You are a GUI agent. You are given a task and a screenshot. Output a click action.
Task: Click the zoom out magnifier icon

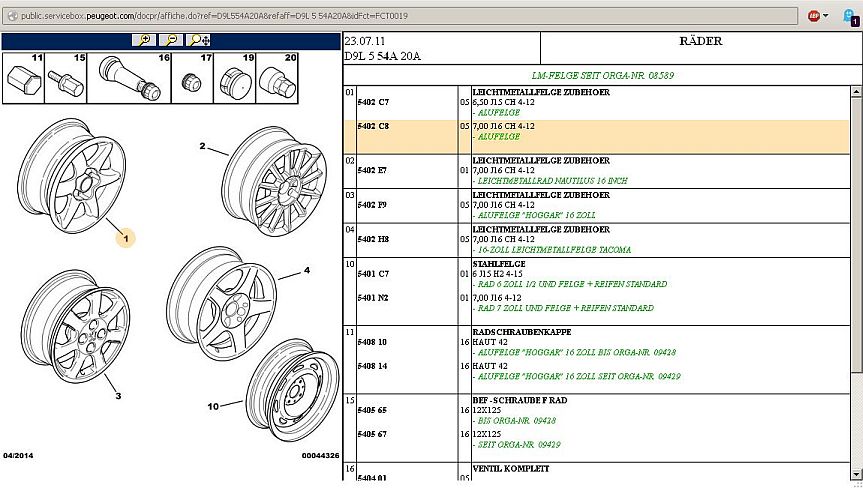(x=171, y=40)
